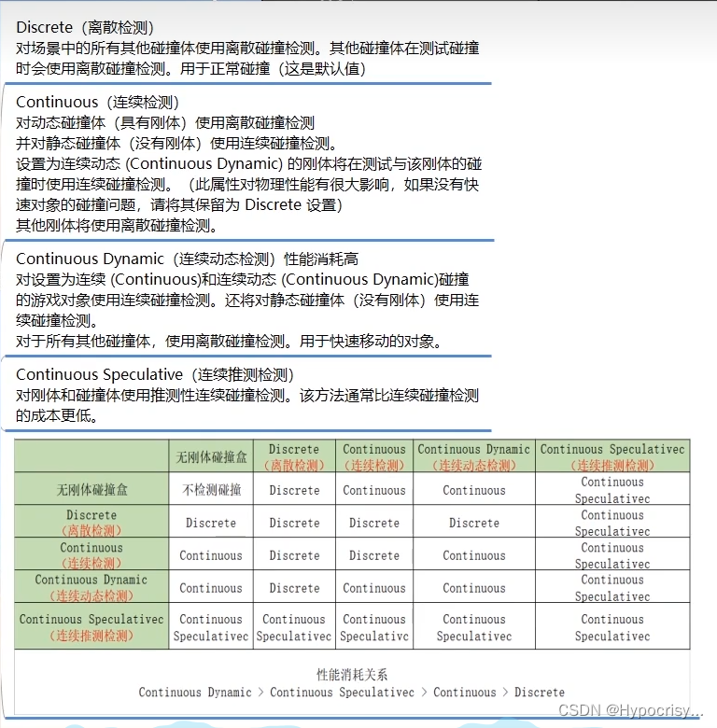Screen dimensions: 717x728
Task: Click 'Continuous Dynamic' in the performance comparison line
Action: click(195, 693)
